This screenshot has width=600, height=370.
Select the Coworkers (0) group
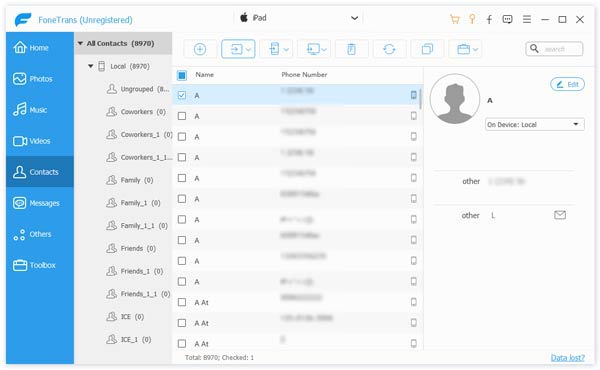pyautogui.click(x=136, y=112)
